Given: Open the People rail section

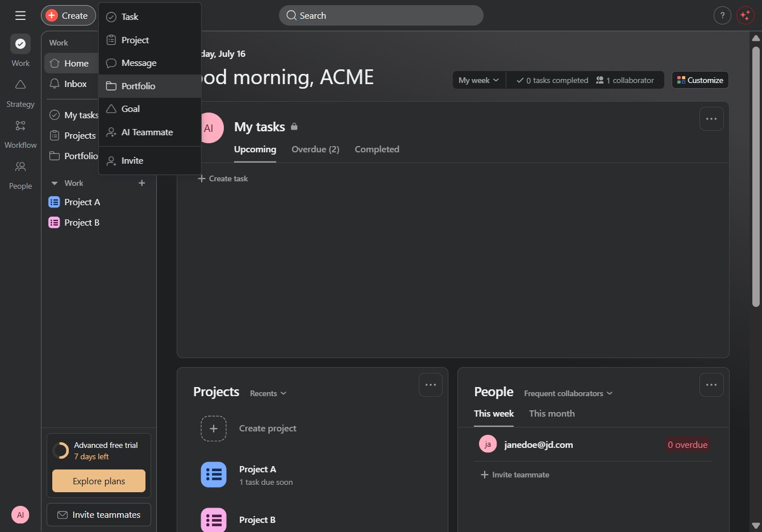Looking at the screenshot, I should click(20, 175).
